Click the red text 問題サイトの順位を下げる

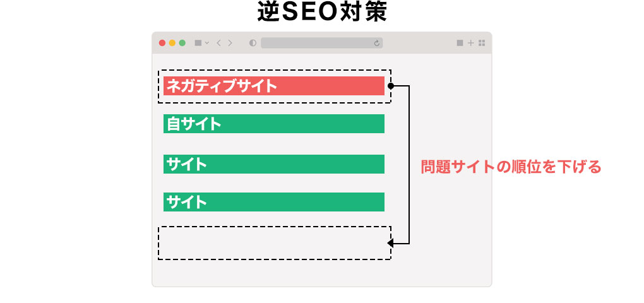(511, 167)
